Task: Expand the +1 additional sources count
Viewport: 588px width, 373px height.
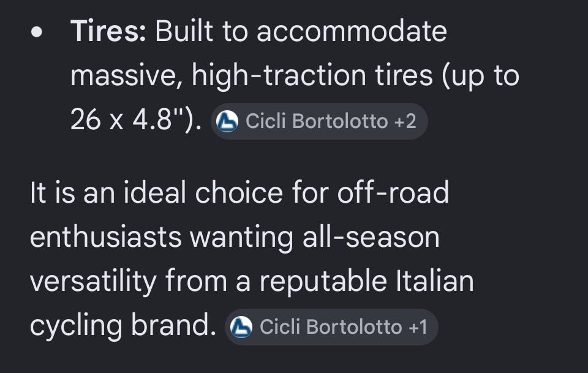Action: pyautogui.click(x=418, y=327)
